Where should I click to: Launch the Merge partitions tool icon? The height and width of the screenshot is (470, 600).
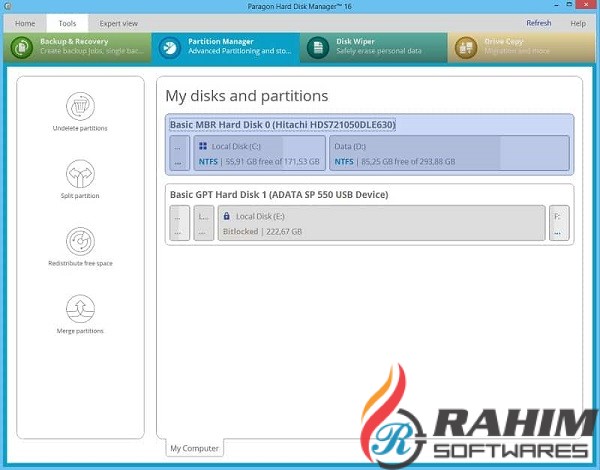[x=80, y=309]
